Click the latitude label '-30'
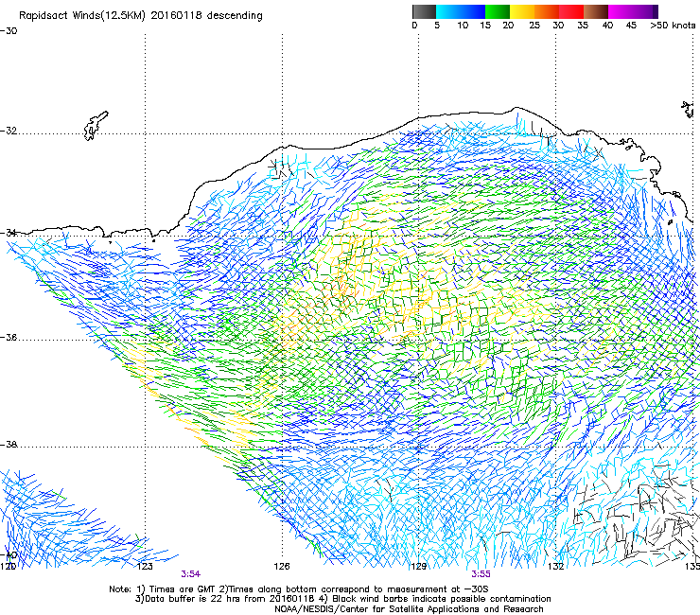 [x=9, y=31]
